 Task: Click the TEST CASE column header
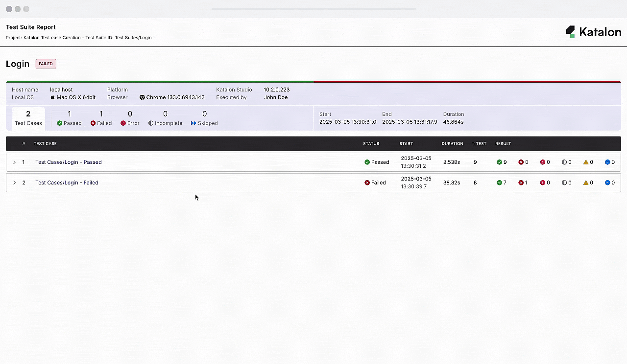45,144
